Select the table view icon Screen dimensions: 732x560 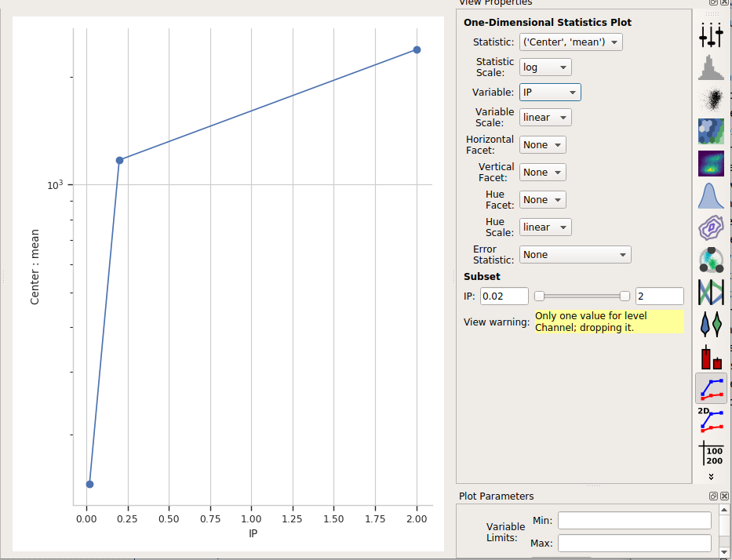pyautogui.click(x=711, y=453)
